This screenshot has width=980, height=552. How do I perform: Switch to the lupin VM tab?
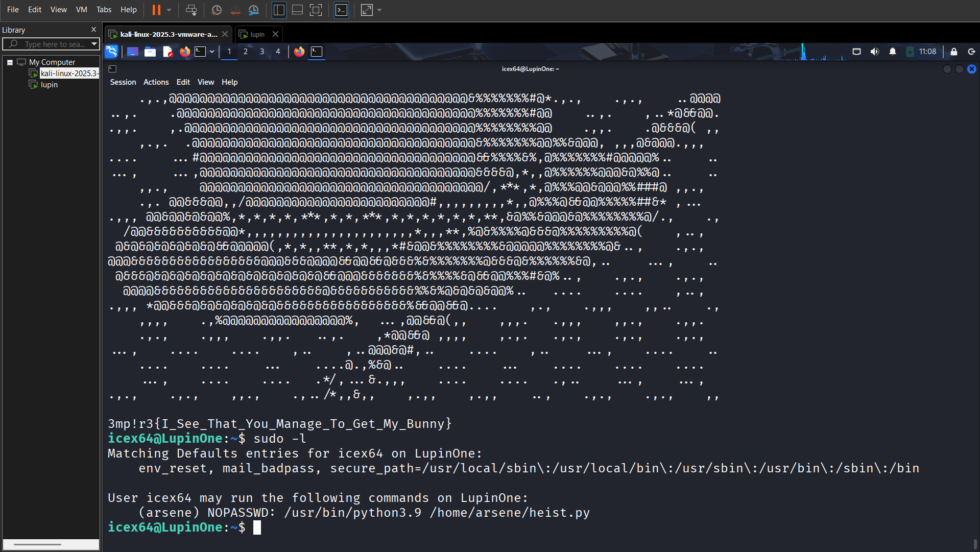tap(257, 34)
